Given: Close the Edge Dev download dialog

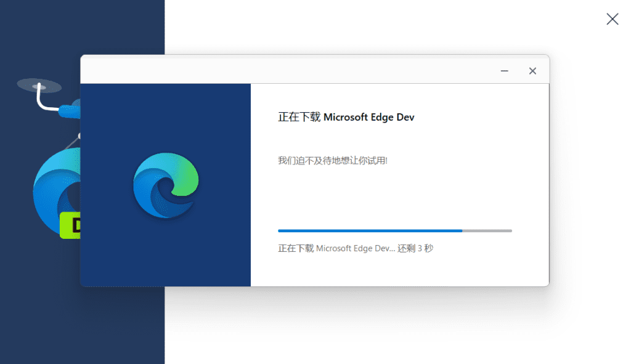Looking at the screenshot, I should tap(532, 71).
